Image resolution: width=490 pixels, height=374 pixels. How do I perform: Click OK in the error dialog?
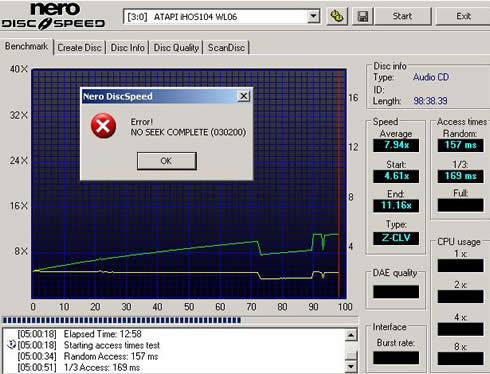166,161
